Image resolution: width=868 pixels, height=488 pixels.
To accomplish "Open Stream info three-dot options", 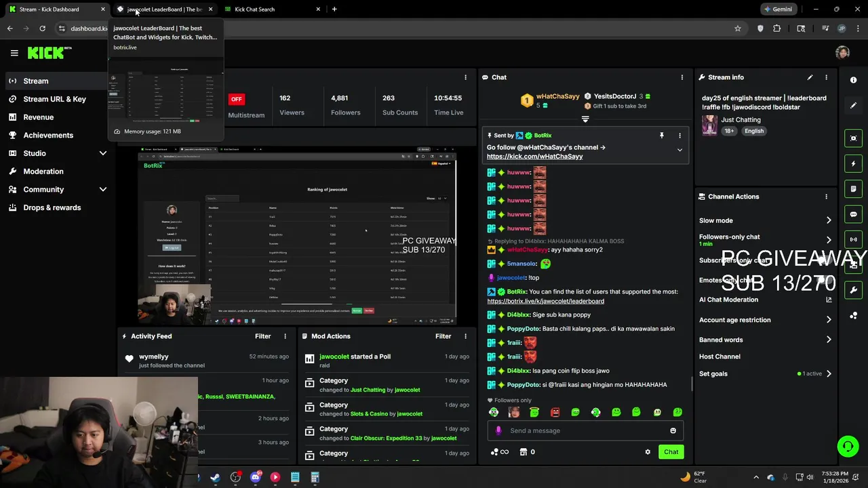I will point(826,77).
